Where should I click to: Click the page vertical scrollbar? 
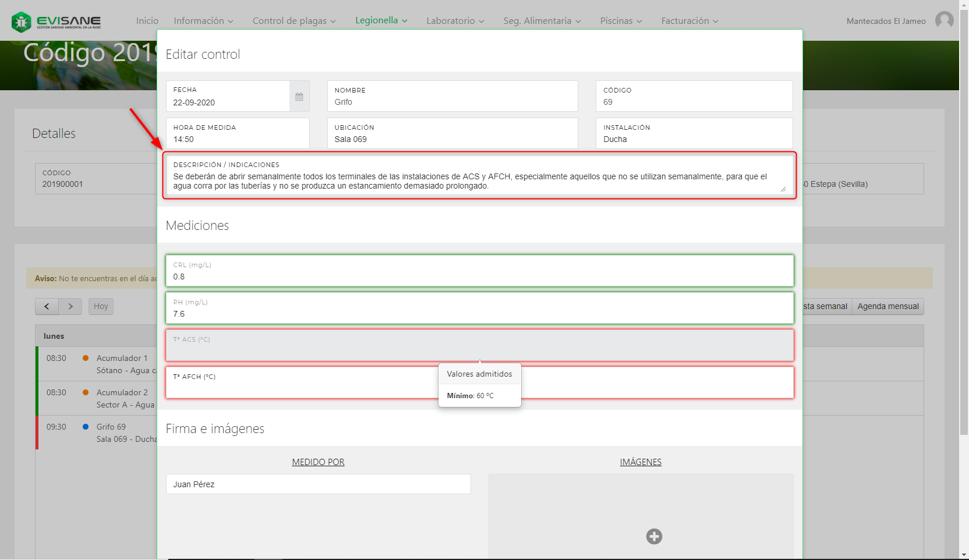tap(964, 233)
